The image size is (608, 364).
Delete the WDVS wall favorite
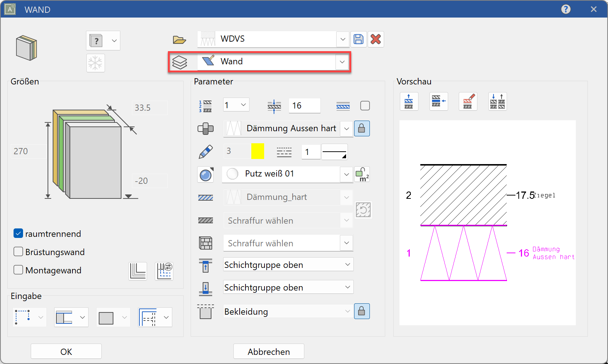tap(375, 39)
